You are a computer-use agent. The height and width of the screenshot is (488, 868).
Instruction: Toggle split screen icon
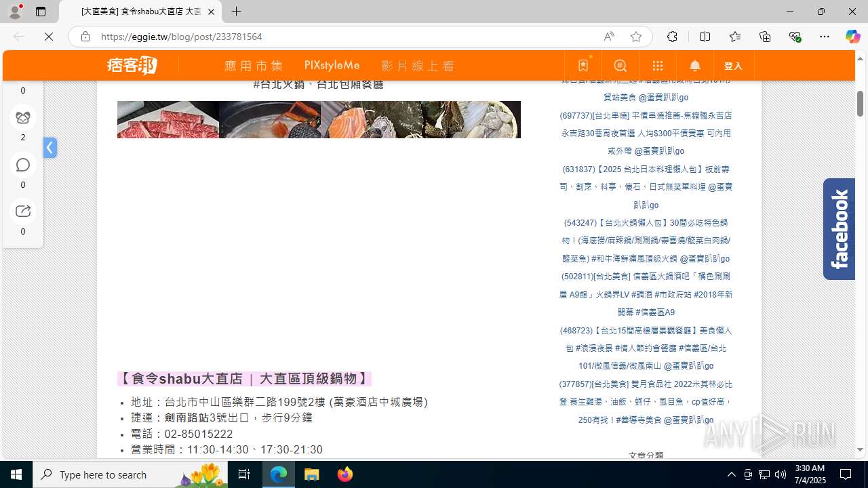[705, 37]
